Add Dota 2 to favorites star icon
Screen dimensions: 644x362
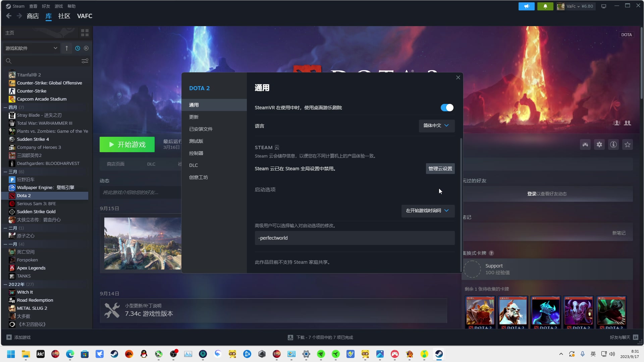[x=627, y=144]
